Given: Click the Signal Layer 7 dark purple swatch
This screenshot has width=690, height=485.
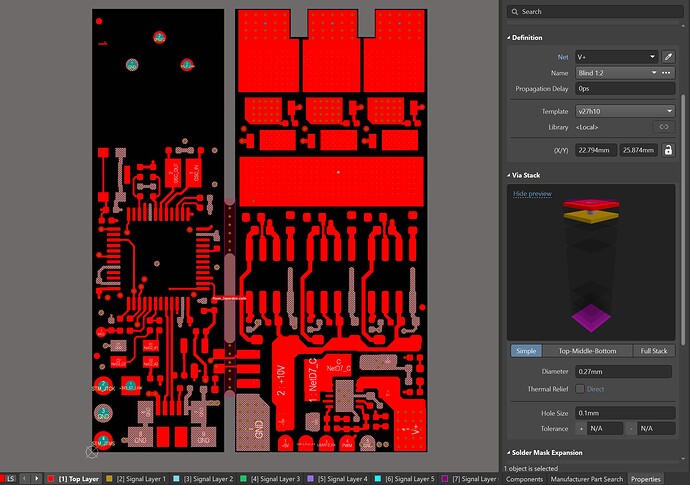Looking at the screenshot, I should 445,479.
